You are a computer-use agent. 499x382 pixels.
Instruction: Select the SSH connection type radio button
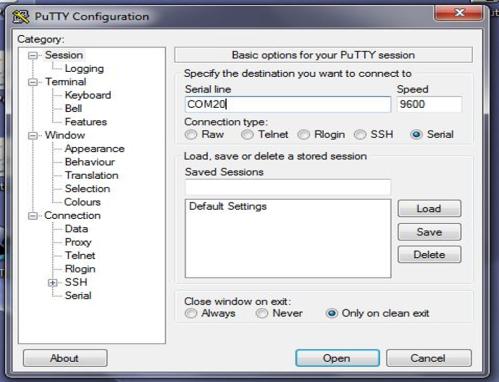[360, 135]
